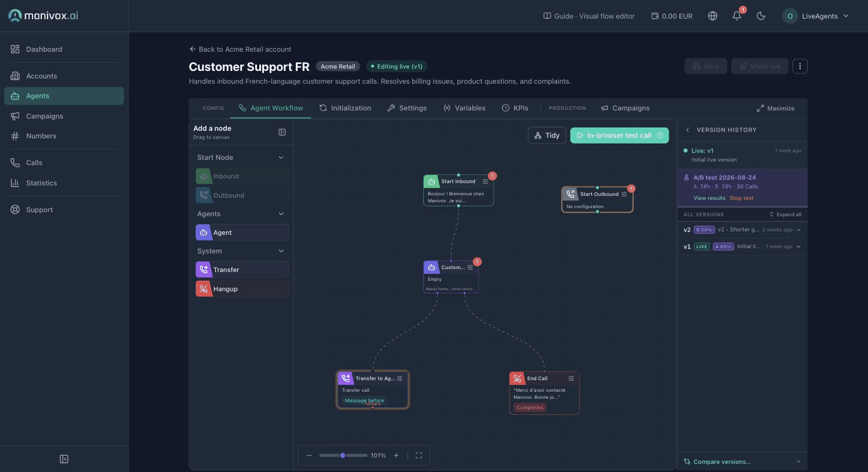This screenshot has width=868, height=472.
Task: Switch to the Settings tab
Action: 407,108
